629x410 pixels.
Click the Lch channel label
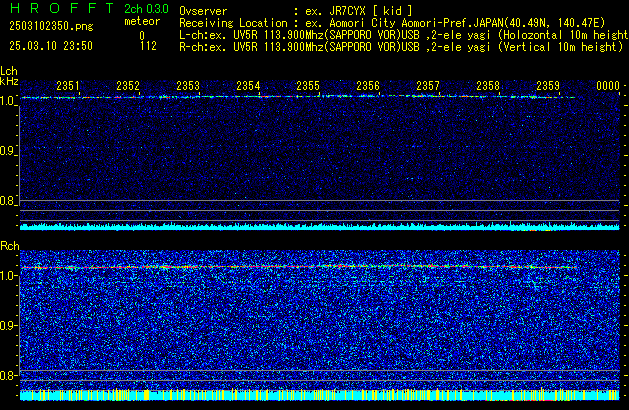[x=9, y=71]
